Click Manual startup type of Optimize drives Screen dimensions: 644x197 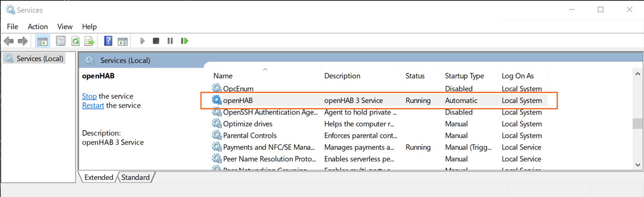(456, 124)
